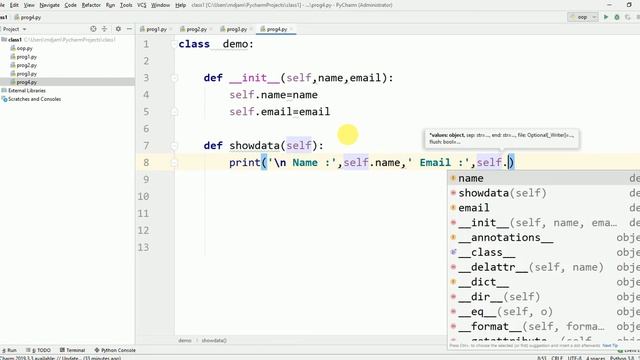The width and height of the screenshot is (640, 360).
Task: Open the Help menu
Action: (180, 5)
